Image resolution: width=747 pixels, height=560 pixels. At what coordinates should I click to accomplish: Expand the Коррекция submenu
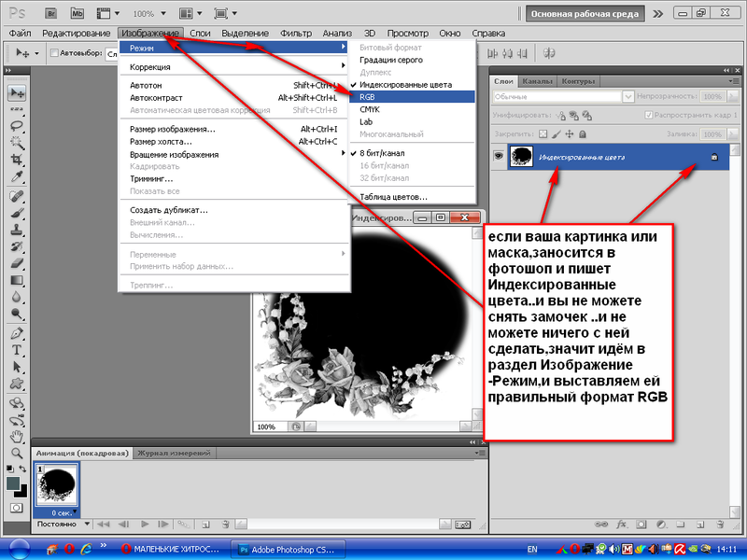pos(233,66)
